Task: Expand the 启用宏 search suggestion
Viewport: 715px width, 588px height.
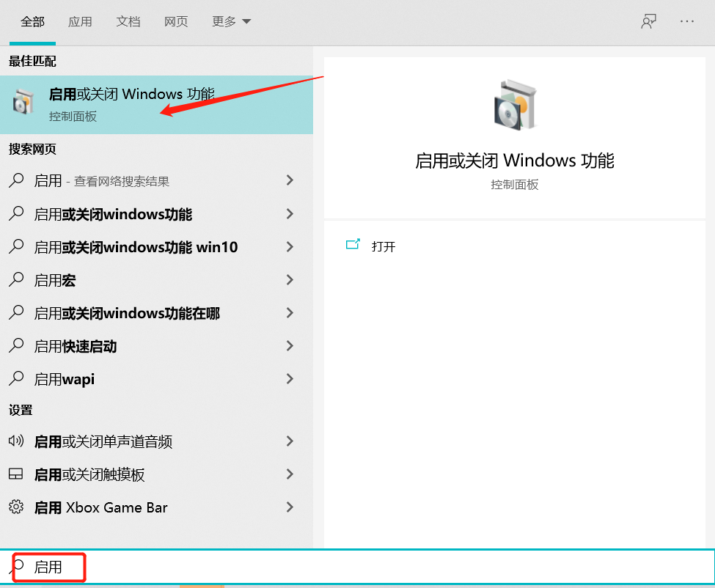Action: 289,280
